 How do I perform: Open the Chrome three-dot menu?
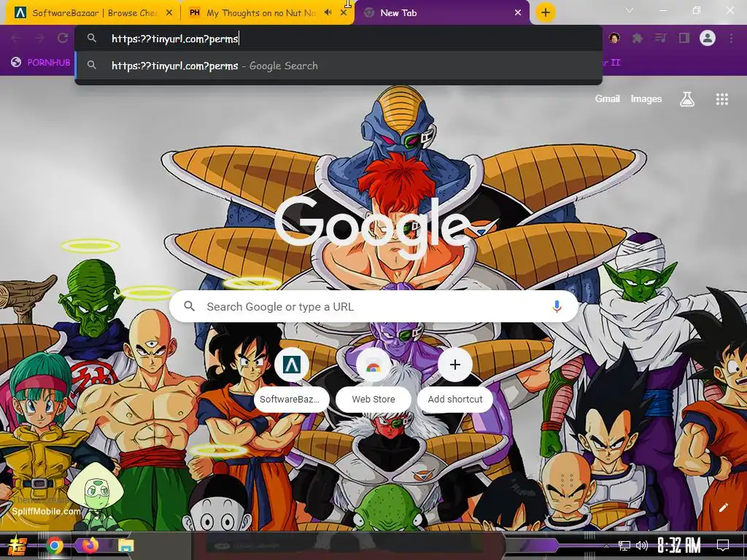731,38
